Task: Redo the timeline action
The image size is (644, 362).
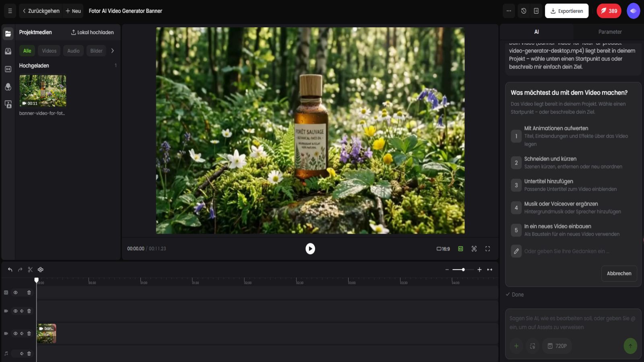Action: tap(20, 269)
